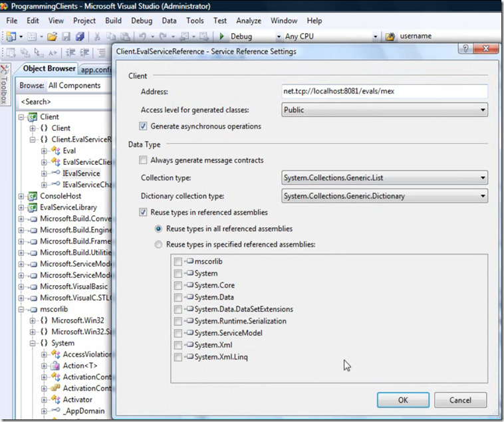
Task: Click the Redo arrow icon
Action: pyautogui.click(x=164, y=37)
